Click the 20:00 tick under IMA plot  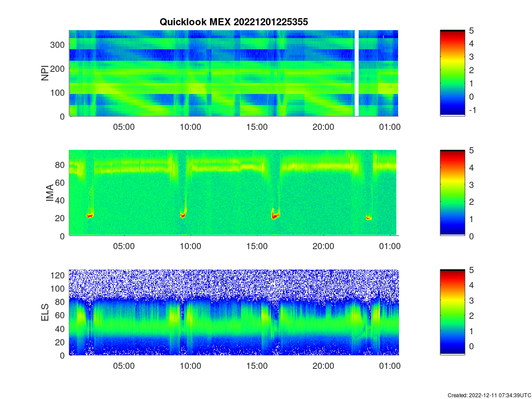pyautogui.click(x=324, y=246)
